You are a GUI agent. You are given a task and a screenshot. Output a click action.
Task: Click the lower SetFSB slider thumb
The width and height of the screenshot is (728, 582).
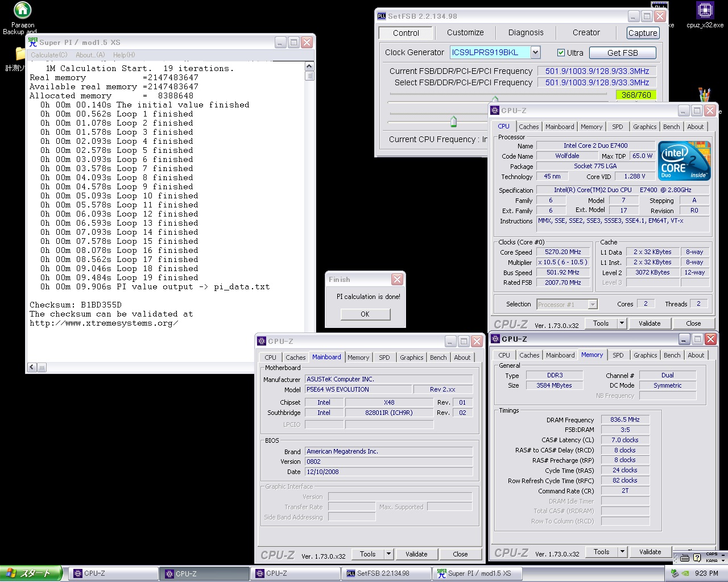coord(453,121)
